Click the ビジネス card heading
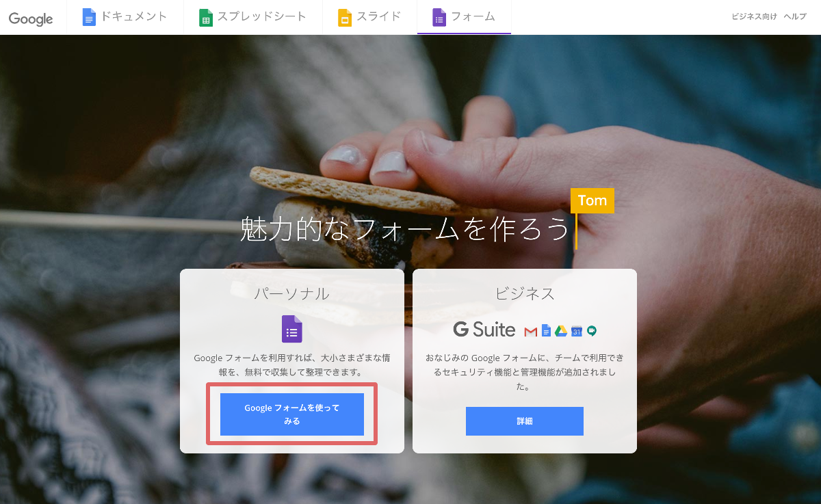 [525, 294]
